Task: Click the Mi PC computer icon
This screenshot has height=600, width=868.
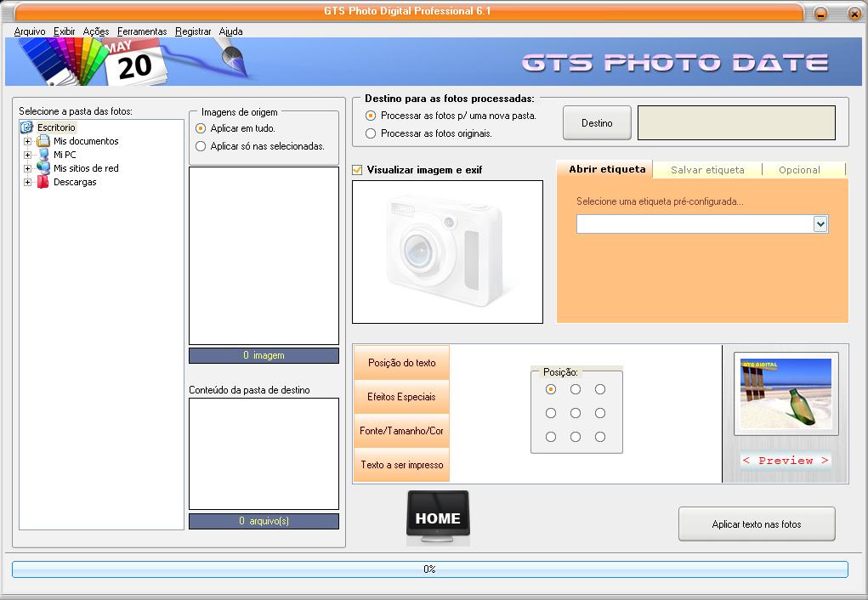Action: [43, 155]
